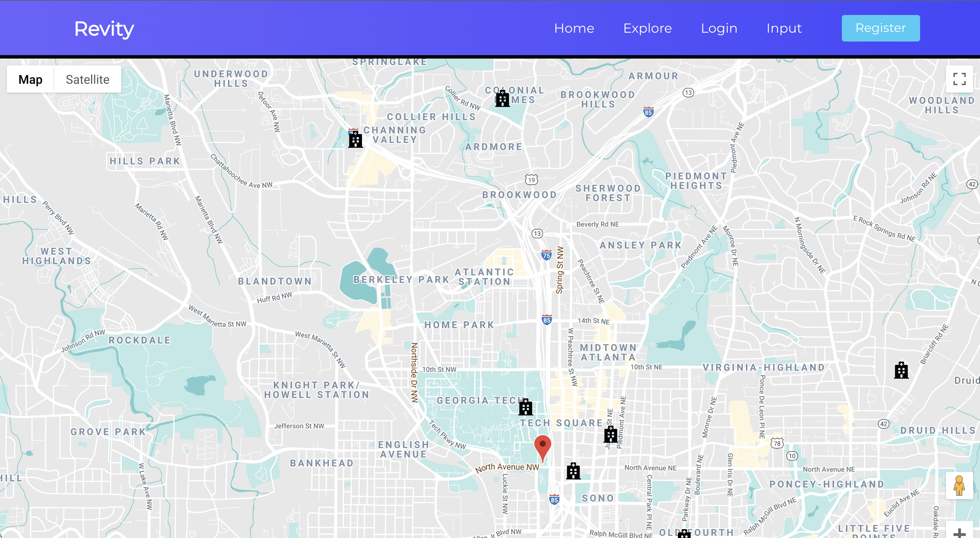Screen dimensions: 980x538
Task: Click the building marker near Old Fourth Ward
Action: (x=684, y=534)
